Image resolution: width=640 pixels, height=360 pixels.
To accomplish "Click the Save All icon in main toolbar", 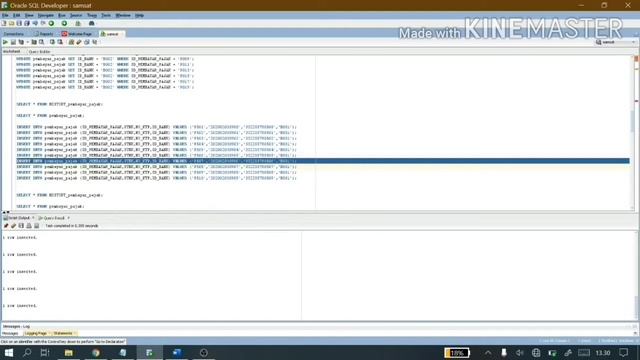I will click(27, 23).
